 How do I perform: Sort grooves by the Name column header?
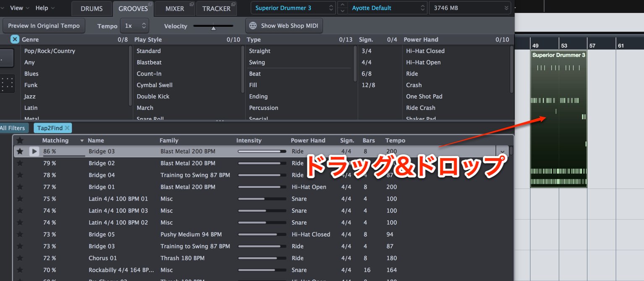pos(96,140)
